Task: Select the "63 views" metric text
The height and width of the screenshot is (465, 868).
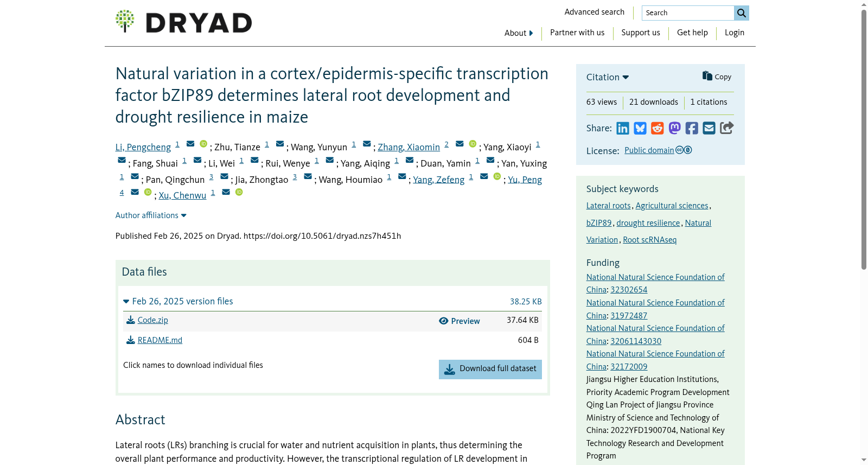Action: point(602,102)
